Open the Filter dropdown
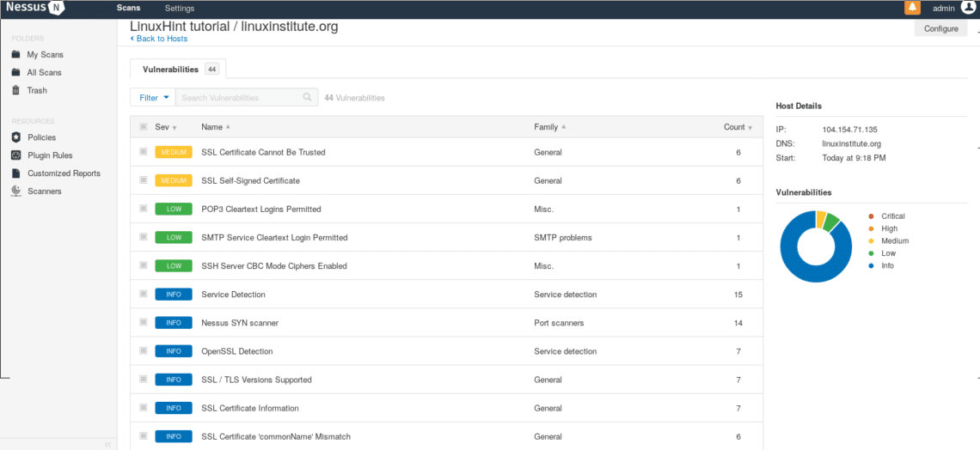The width and height of the screenshot is (980, 450). 152,97
